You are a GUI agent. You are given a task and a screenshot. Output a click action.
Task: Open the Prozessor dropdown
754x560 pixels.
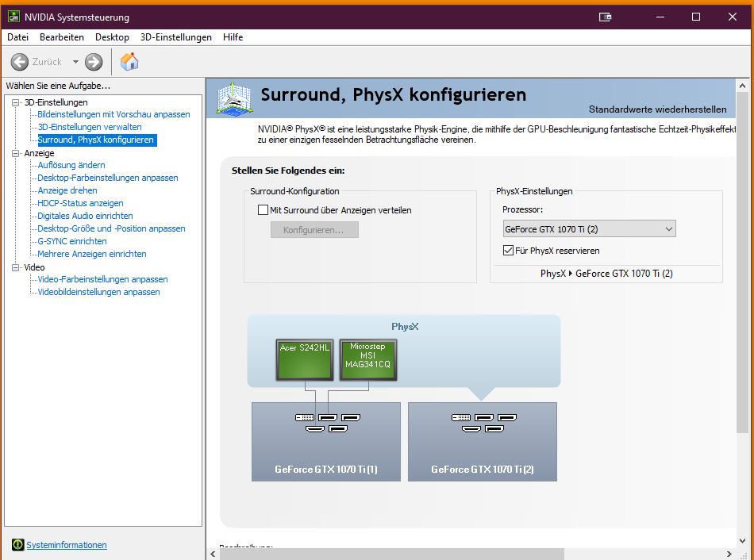coord(589,228)
